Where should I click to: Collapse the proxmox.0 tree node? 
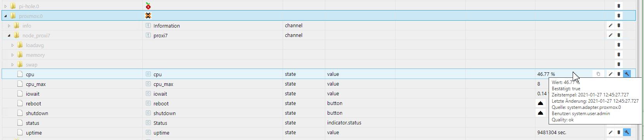coord(5,16)
